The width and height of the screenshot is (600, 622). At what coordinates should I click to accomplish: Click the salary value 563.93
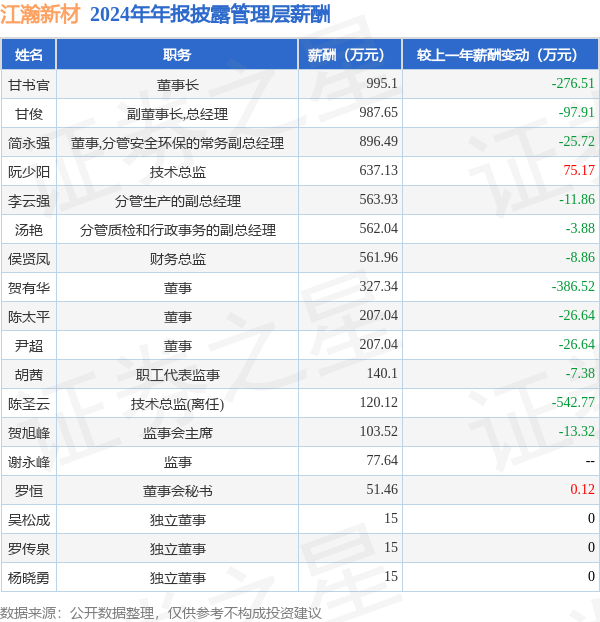click(378, 199)
